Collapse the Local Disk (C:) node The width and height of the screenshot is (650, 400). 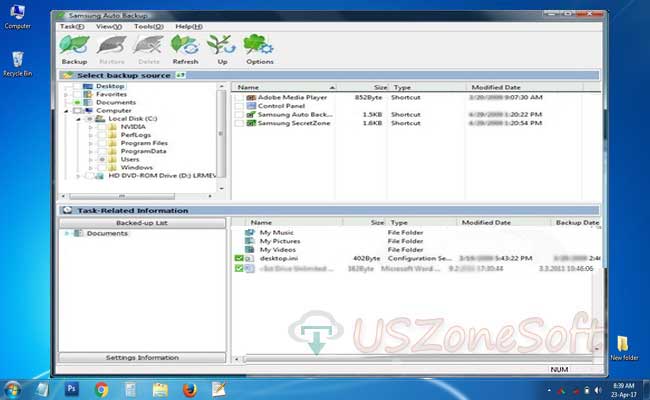pyautogui.click(x=78, y=119)
